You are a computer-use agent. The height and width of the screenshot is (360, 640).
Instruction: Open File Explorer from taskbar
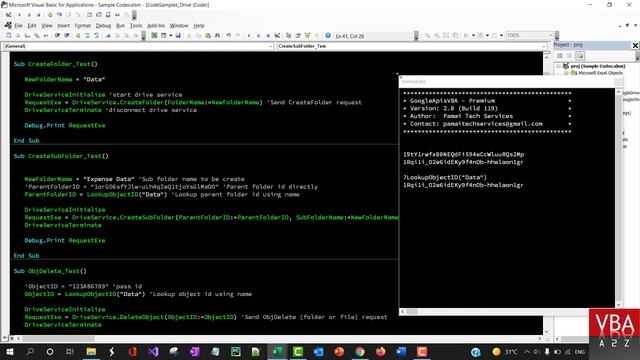click(91, 351)
